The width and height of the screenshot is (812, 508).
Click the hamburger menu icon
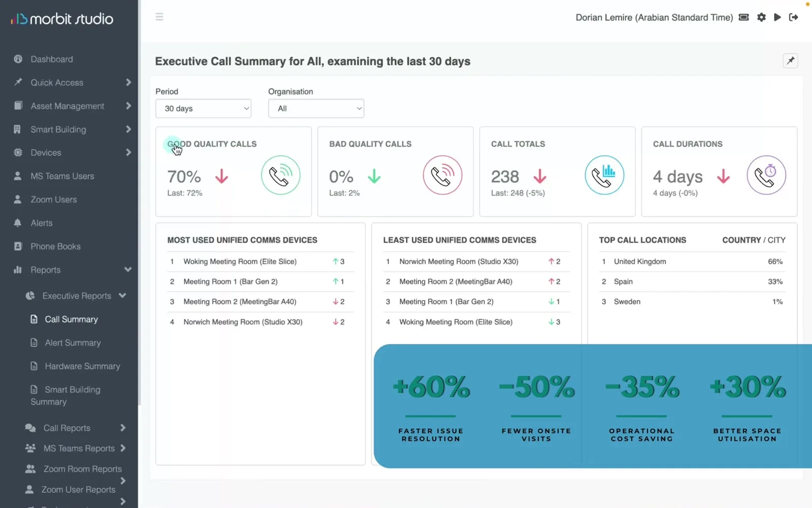coord(159,17)
